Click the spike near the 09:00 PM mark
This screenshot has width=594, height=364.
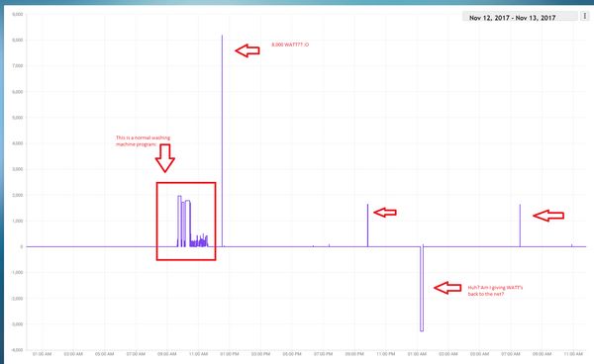tap(367, 226)
